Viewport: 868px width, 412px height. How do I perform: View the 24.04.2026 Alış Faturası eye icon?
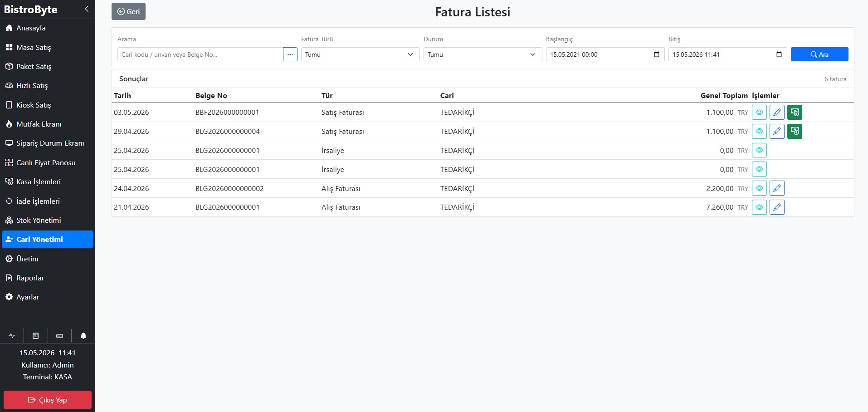[759, 188]
